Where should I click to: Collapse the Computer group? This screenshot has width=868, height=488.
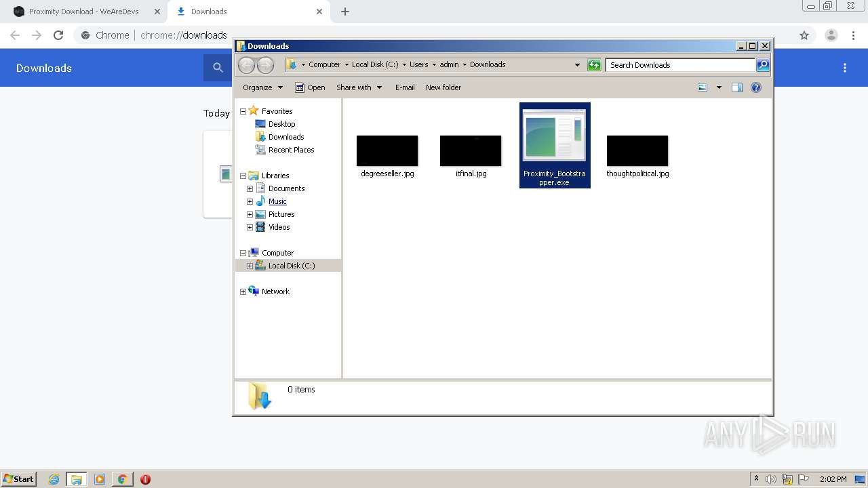tap(243, 253)
